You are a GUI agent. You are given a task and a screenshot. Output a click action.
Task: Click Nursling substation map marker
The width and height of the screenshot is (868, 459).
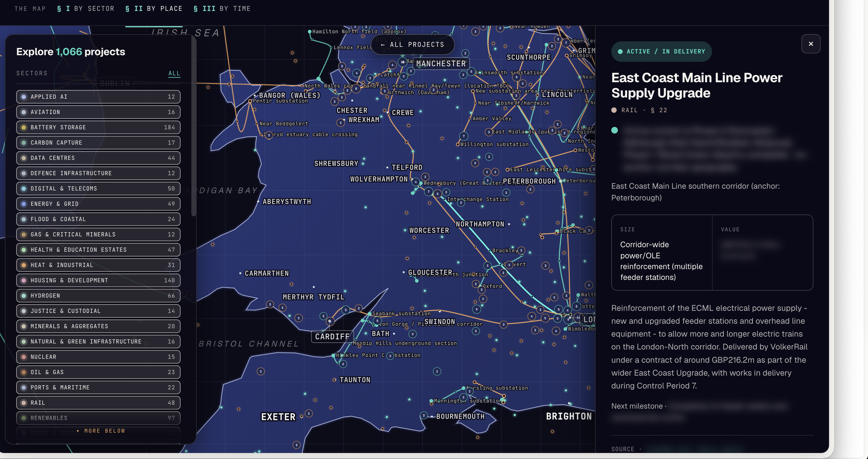(464, 388)
